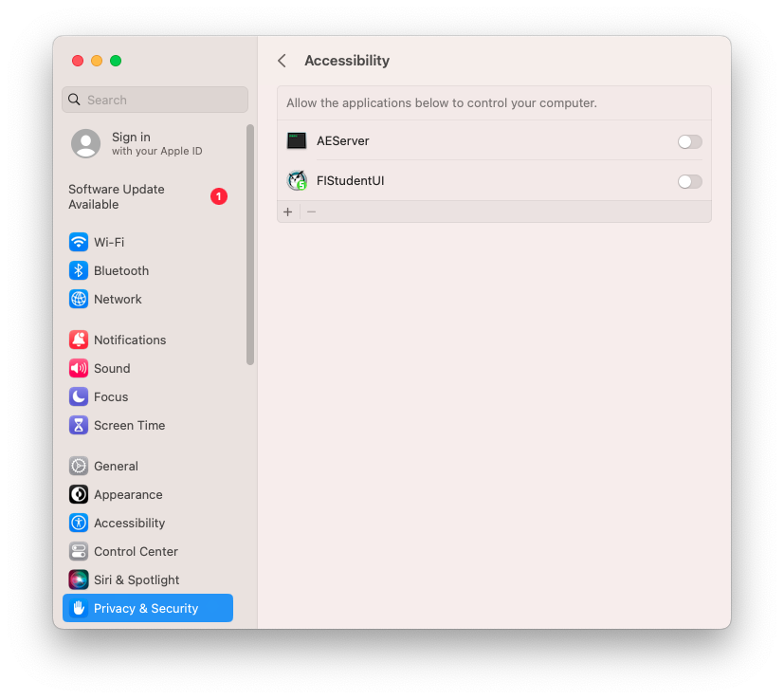Open Focus moon icon

[79, 396]
